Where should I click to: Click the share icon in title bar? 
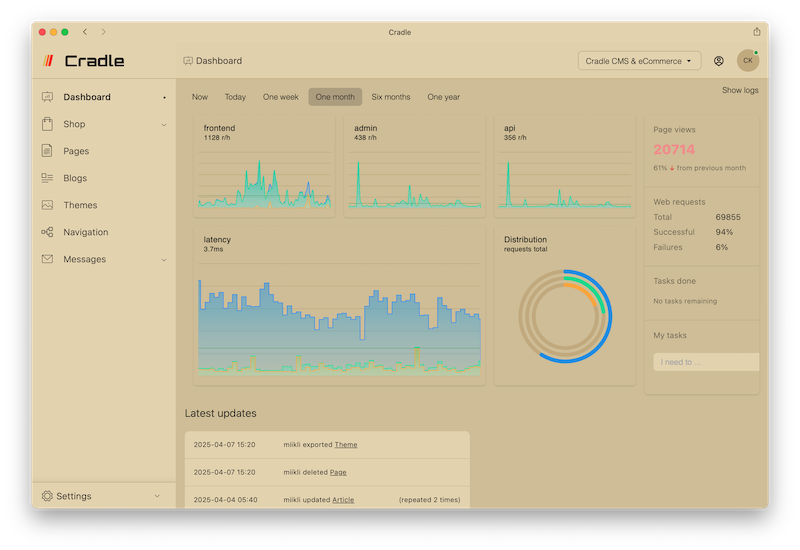(x=757, y=32)
